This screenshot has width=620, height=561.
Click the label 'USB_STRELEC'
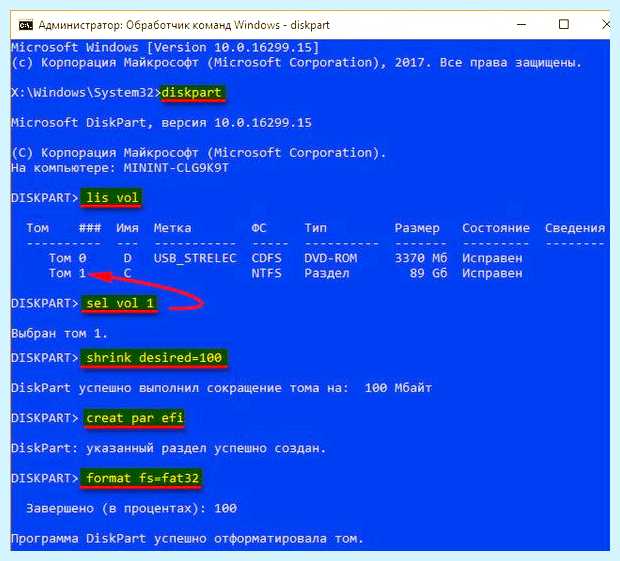pyautogui.click(x=195, y=258)
